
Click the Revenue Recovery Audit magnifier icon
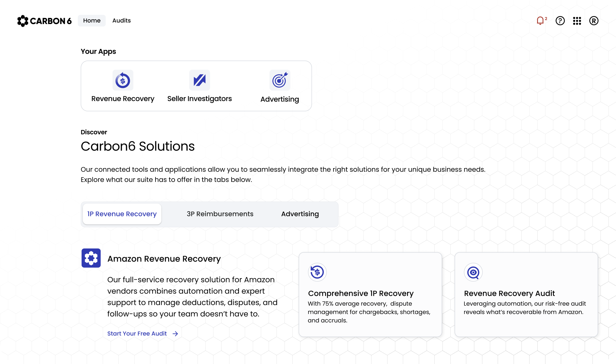473,272
